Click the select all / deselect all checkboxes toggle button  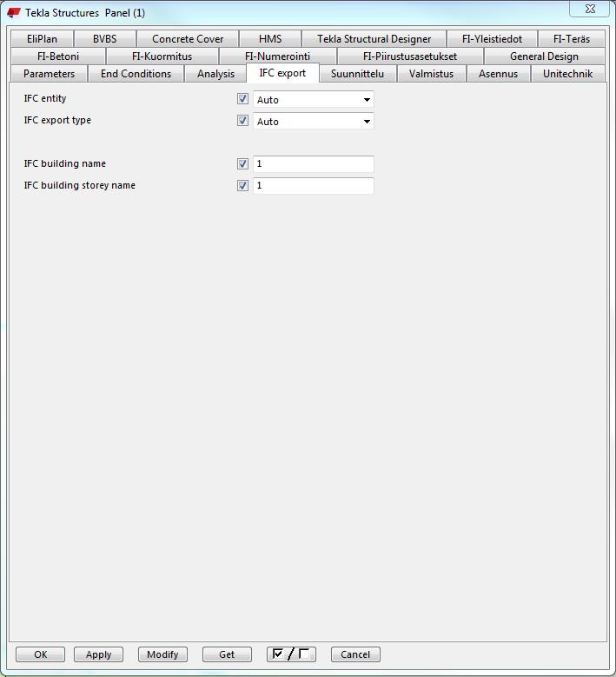pos(291,654)
